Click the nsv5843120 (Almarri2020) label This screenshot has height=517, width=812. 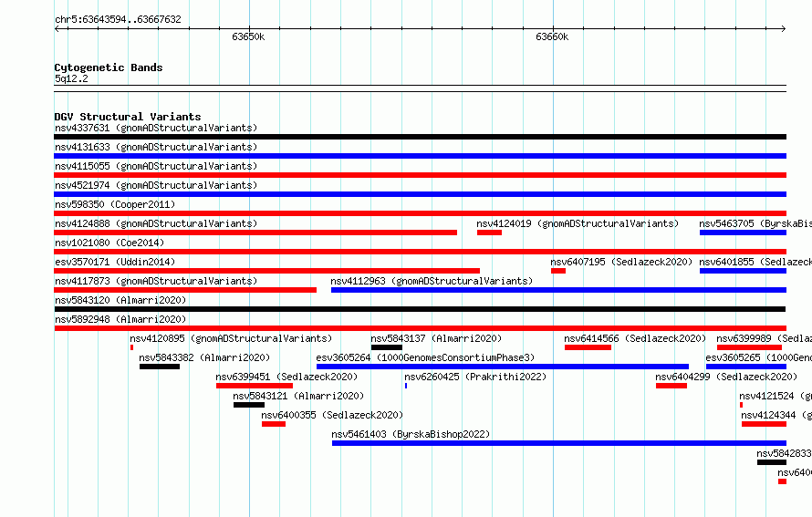pyautogui.click(x=120, y=300)
